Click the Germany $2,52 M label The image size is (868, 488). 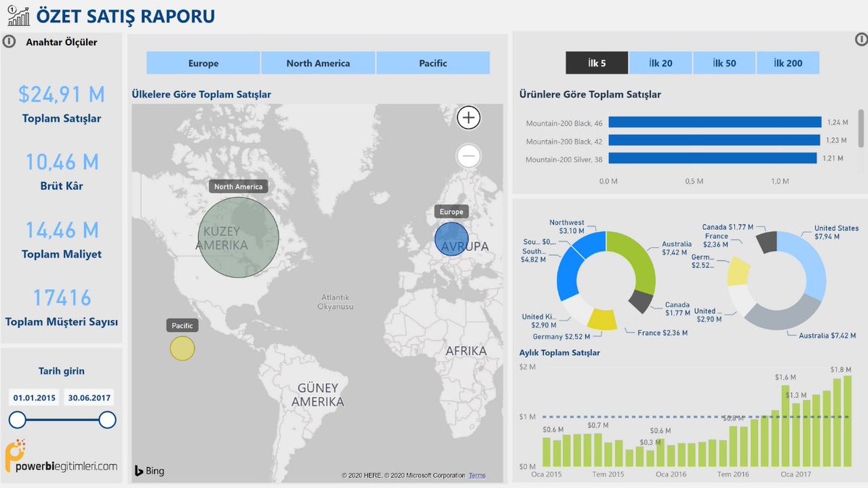pyautogui.click(x=561, y=337)
